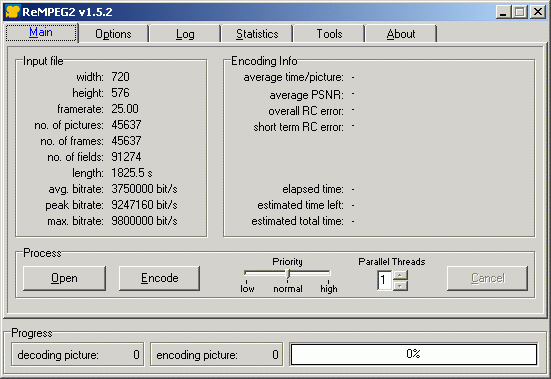551x379 pixels.
Task: Click the encoding picture counter field
Action: tap(216, 355)
